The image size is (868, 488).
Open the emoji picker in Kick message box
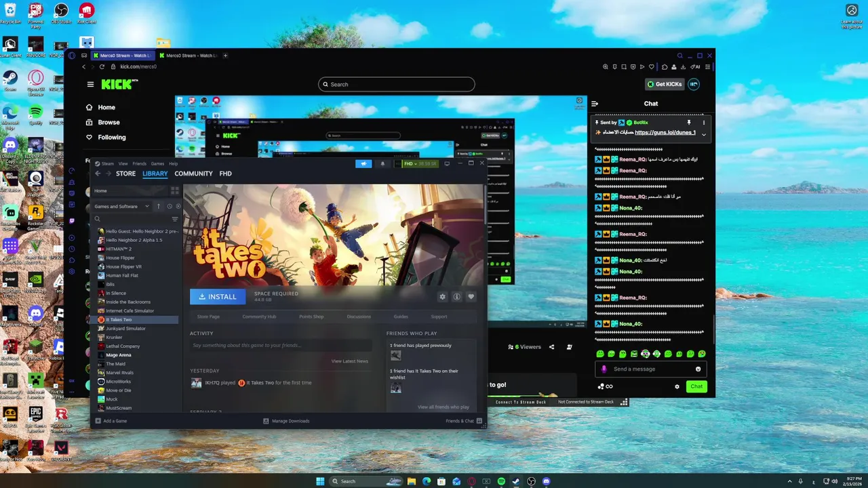pyautogui.click(x=698, y=369)
